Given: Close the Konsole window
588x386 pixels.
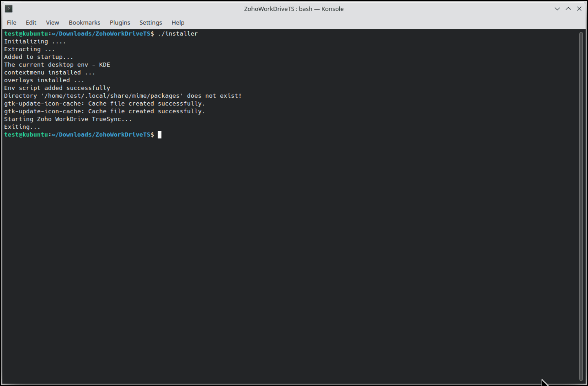Looking at the screenshot, I should coord(579,9).
